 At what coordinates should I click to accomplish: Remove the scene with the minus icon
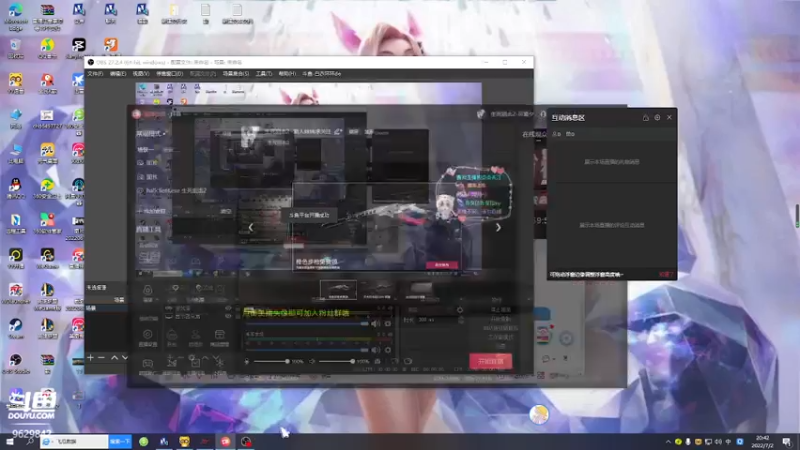(101, 358)
